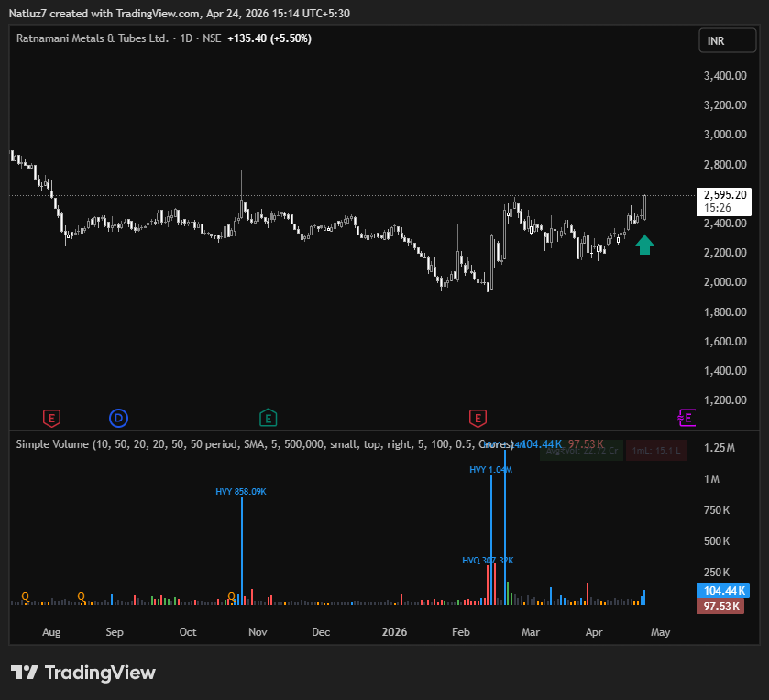The image size is (769, 700).
Task: Click the Ratnamani Metals & Tubes Ltd. symbol name
Action: coord(93,38)
